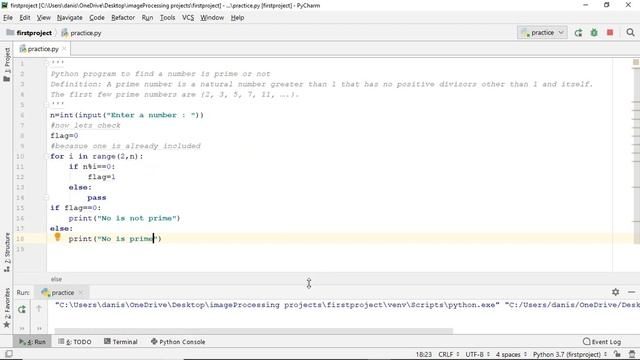Click the yellow intention lightbulb on line 18
Screen dimensions: 640x360
[x=58, y=237]
